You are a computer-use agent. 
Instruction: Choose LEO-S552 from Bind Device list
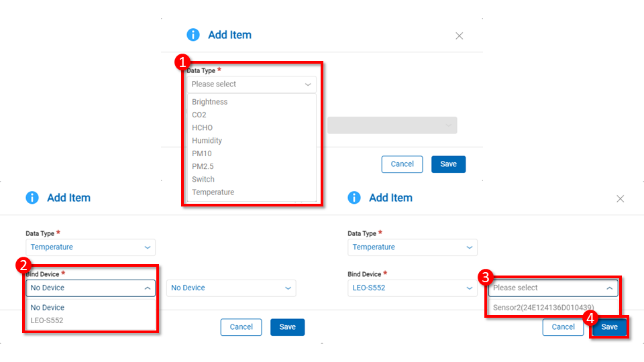coord(47,320)
